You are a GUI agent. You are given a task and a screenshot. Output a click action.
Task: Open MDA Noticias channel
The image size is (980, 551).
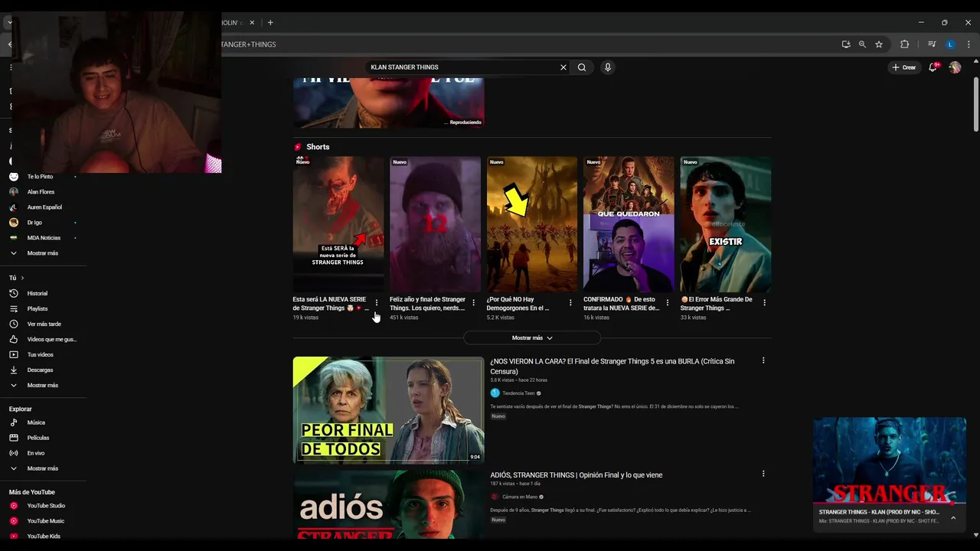[44, 238]
